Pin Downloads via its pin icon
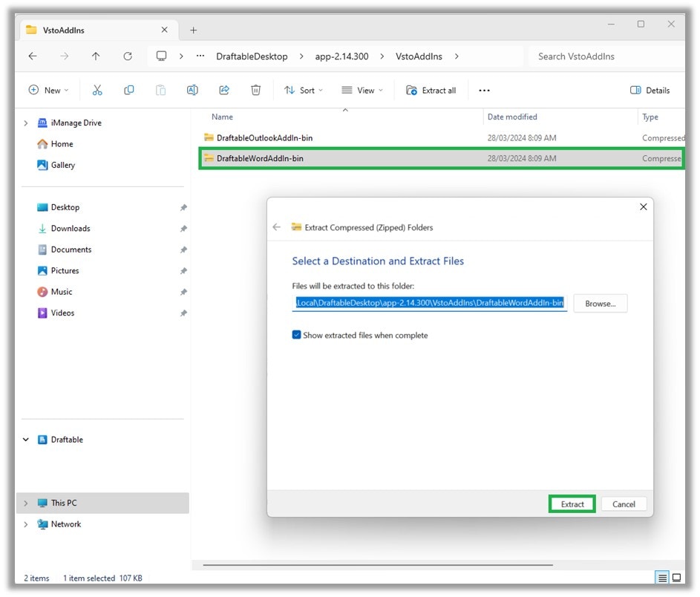Viewport: 700px width, 597px height. click(x=183, y=228)
